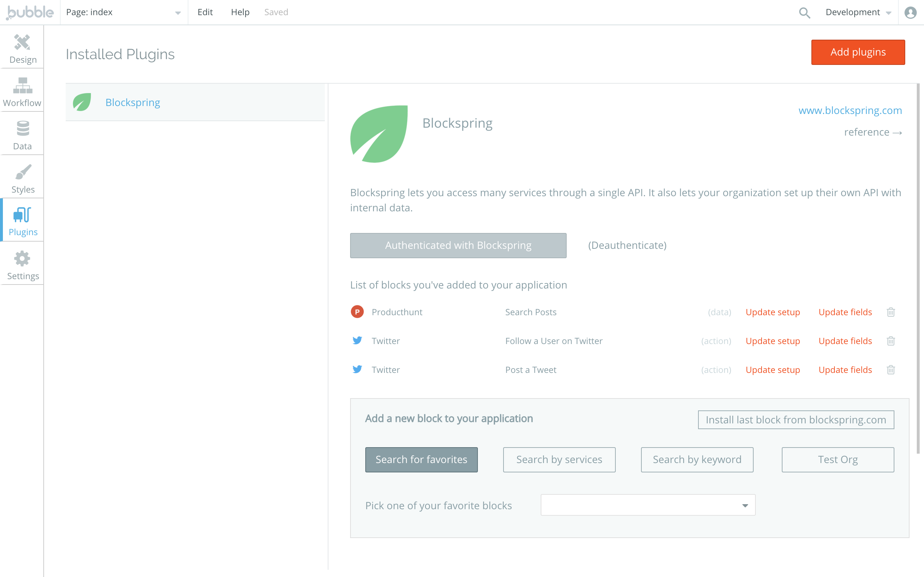Open the Edit menu
The width and height of the screenshot is (924, 577).
(x=205, y=12)
